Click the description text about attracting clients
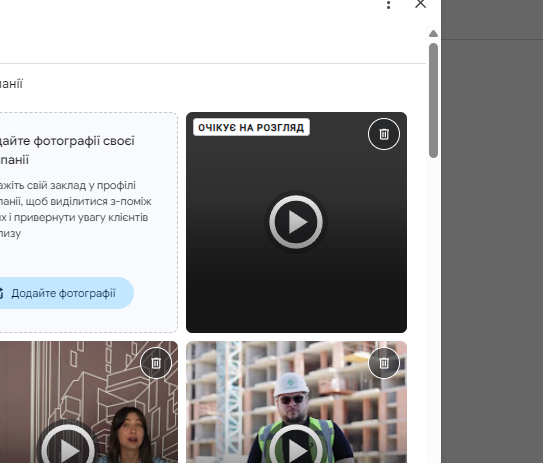This screenshot has width=543, height=463. (75, 209)
